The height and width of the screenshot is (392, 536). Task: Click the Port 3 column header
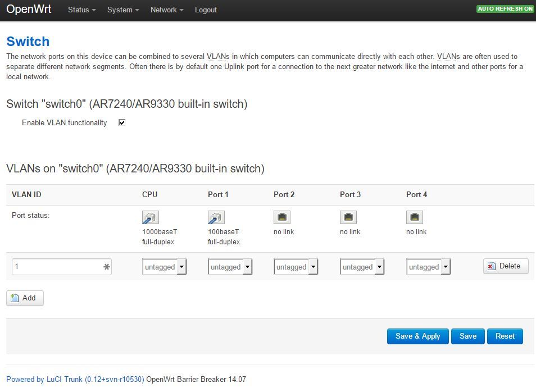(x=351, y=194)
